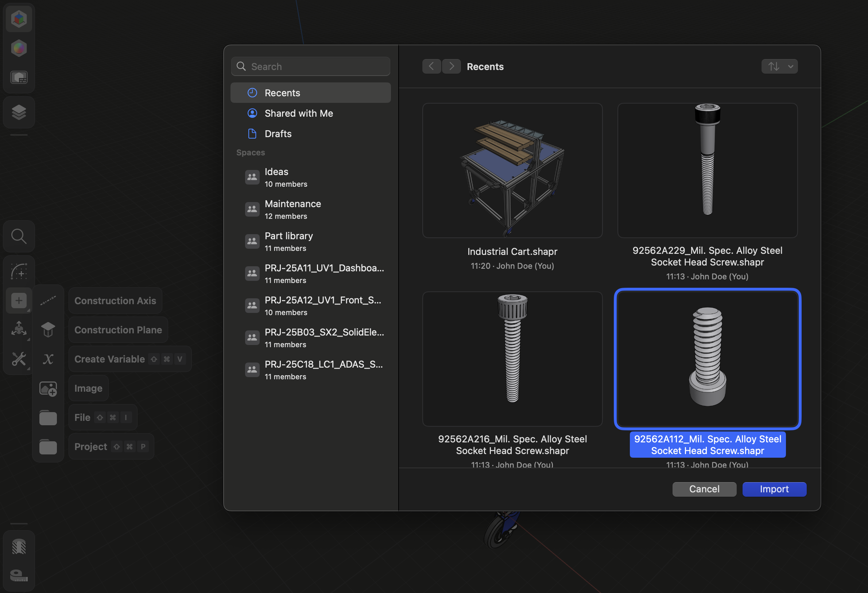Open the Items layers panel
This screenshot has width=868, height=593.
19,112
